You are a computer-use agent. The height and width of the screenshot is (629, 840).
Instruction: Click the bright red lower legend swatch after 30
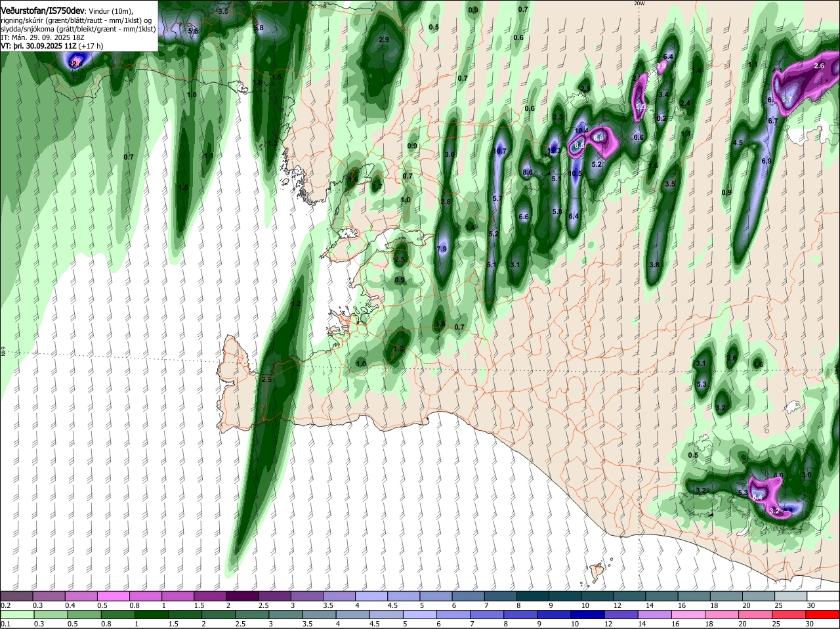tap(824, 615)
